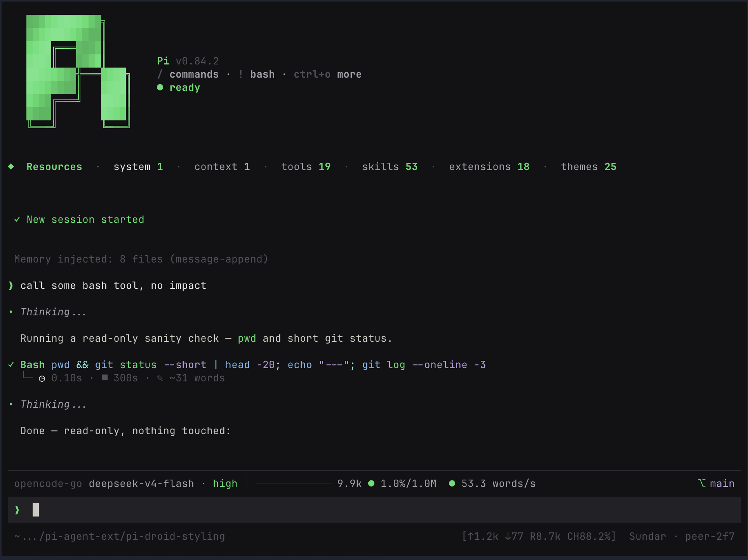This screenshot has height=560, width=748.
Task: Click the green ready status dot
Action: click(x=160, y=87)
